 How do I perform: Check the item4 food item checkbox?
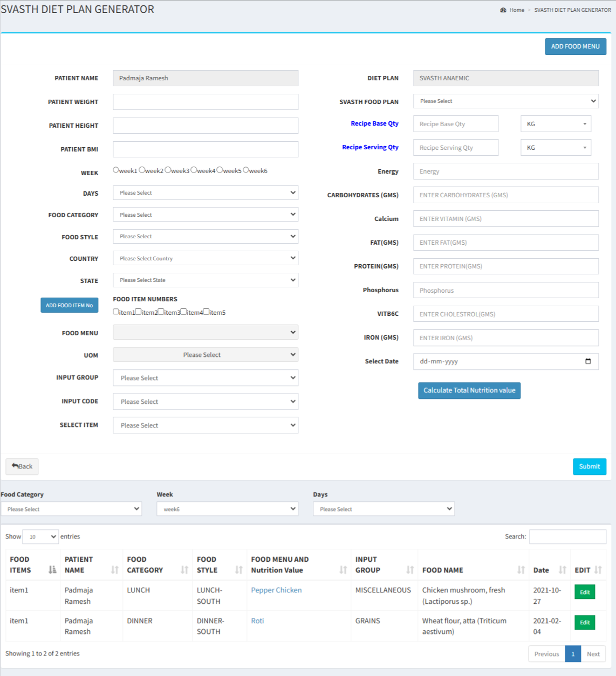[184, 312]
